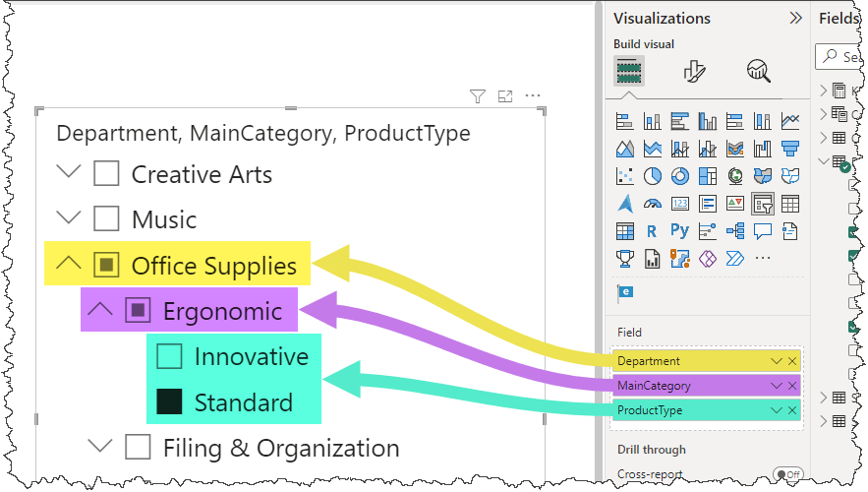Remove the ProductType field with X

pos(792,410)
